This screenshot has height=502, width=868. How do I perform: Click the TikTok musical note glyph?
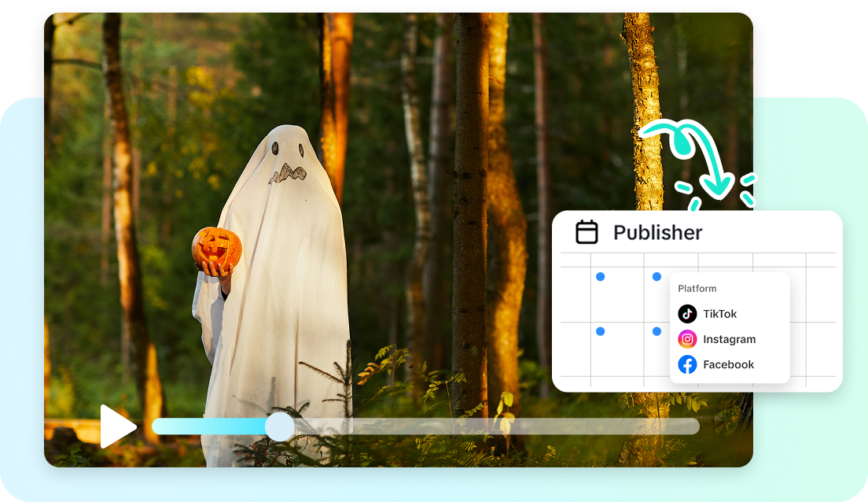[x=687, y=313]
